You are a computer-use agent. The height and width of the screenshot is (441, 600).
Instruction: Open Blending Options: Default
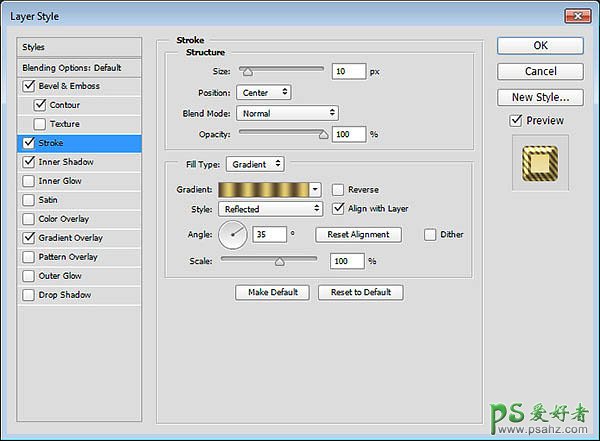71,67
